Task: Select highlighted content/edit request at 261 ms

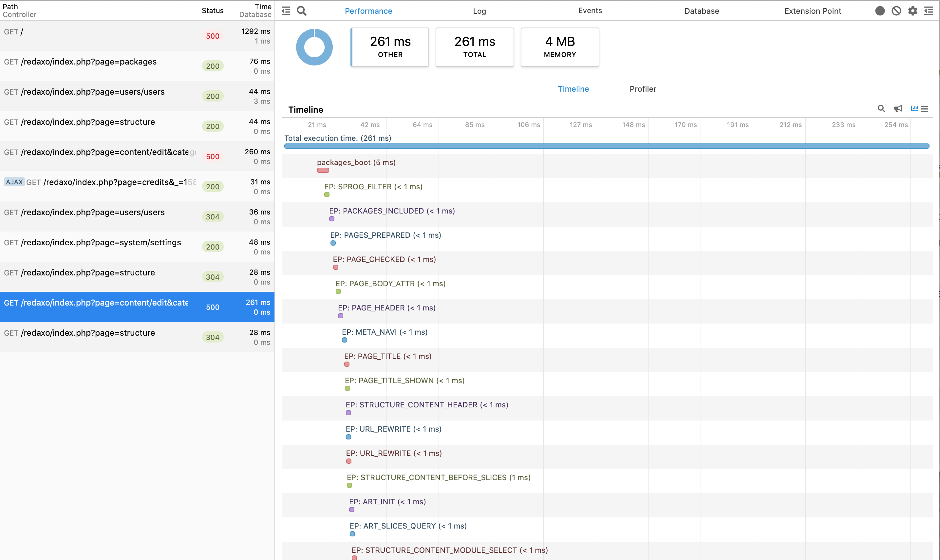Action: click(137, 307)
